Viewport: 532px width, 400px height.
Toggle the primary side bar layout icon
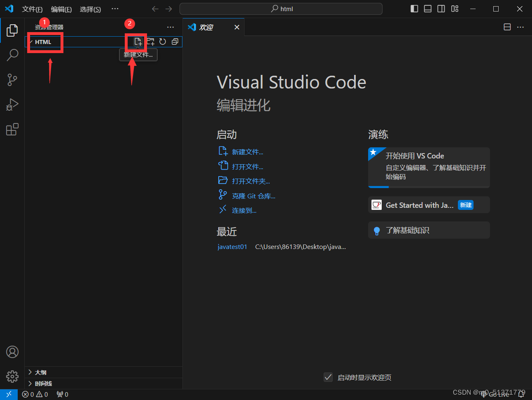coord(415,9)
